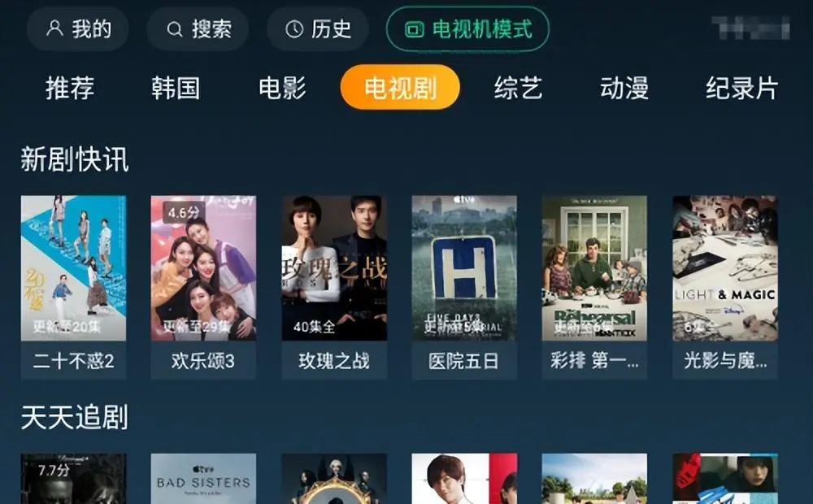Click the 电视机模式 screen icon
Image resolution: width=813 pixels, height=504 pixels.
(x=415, y=29)
